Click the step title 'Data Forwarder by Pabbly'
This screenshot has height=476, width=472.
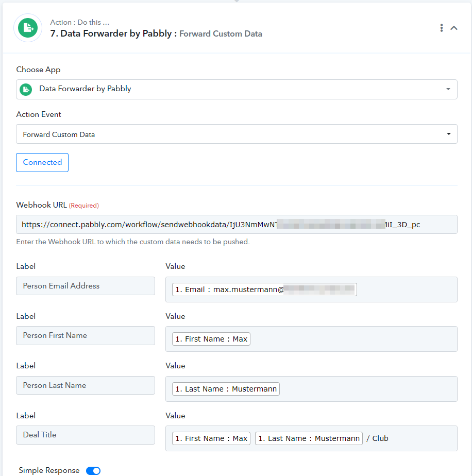[x=116, y=33]
